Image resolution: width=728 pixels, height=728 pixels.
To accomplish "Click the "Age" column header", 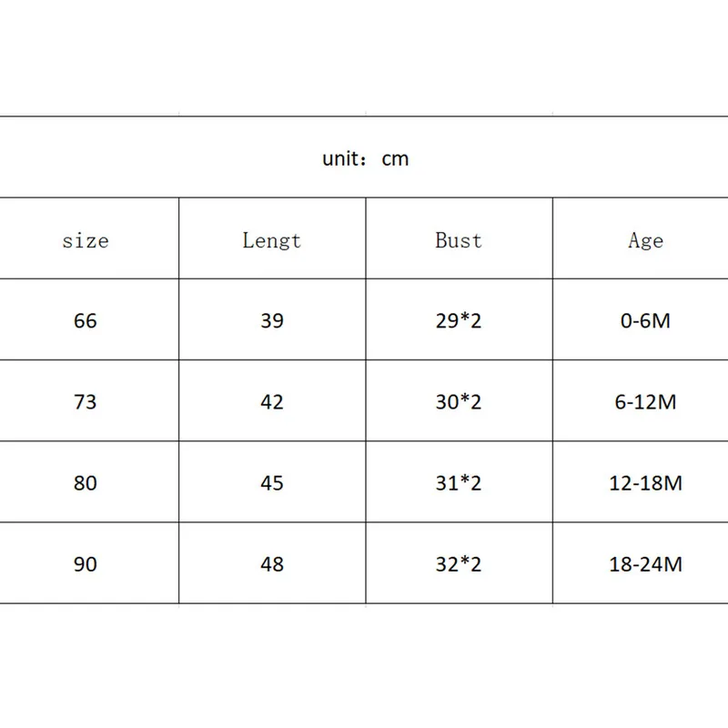I will click(645, 241).
